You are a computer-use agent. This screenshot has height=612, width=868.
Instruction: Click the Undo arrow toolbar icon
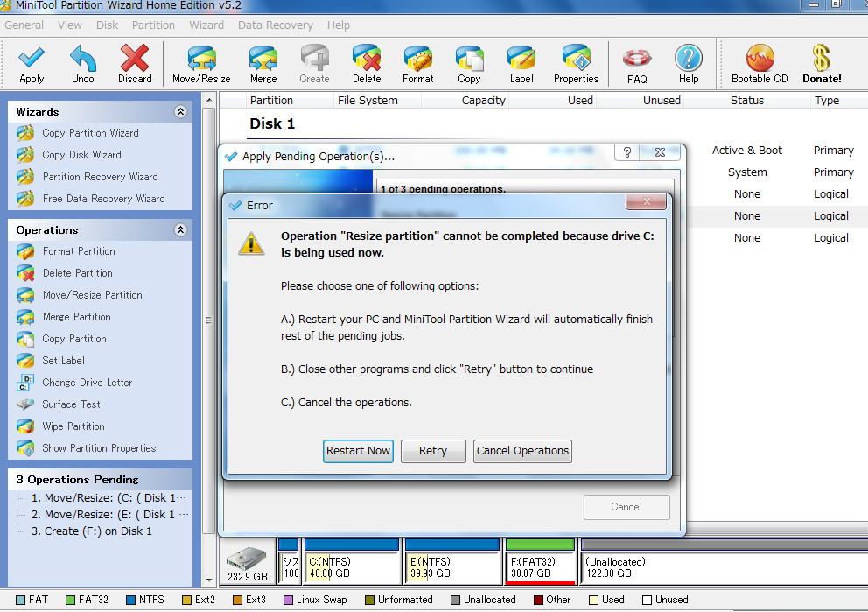click(x=83, y=58)
